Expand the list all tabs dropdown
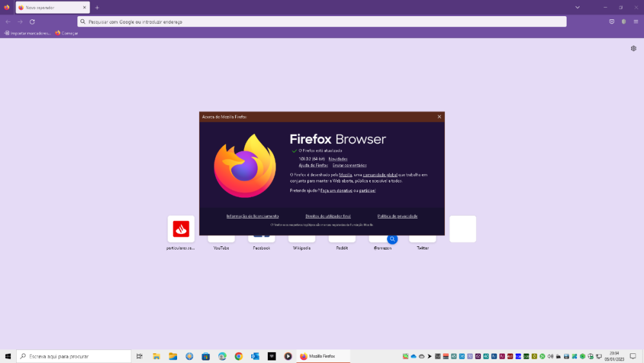Image resolution: width=644 pixels, height=363 pixels. point(578,7)
